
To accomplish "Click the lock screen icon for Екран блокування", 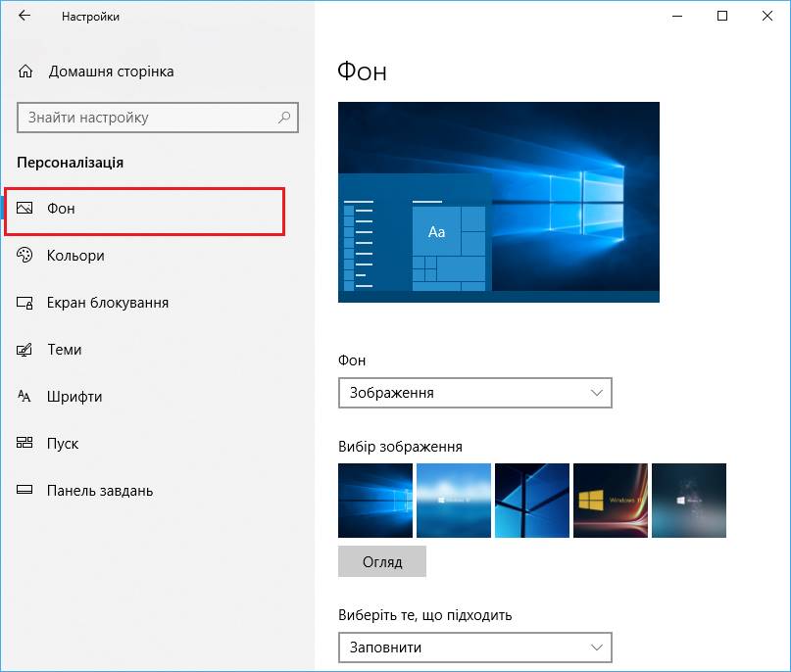I will coord(25,303).
